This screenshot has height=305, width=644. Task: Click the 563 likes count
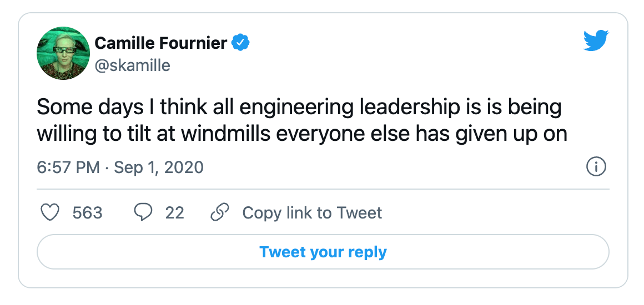pos(88,212)
